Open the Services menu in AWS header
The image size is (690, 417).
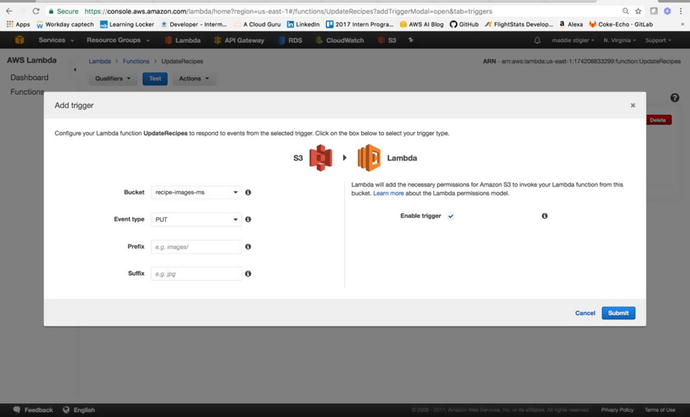click(x=55, y=40)
